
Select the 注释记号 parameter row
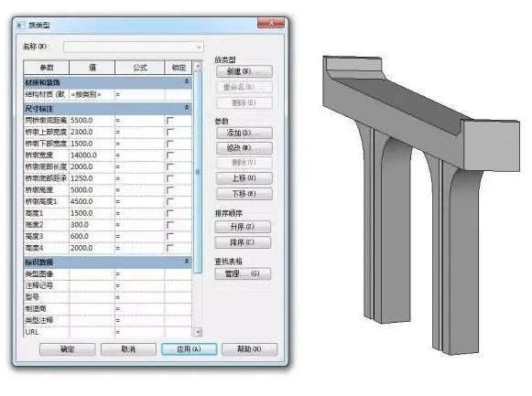pos(108,285)
